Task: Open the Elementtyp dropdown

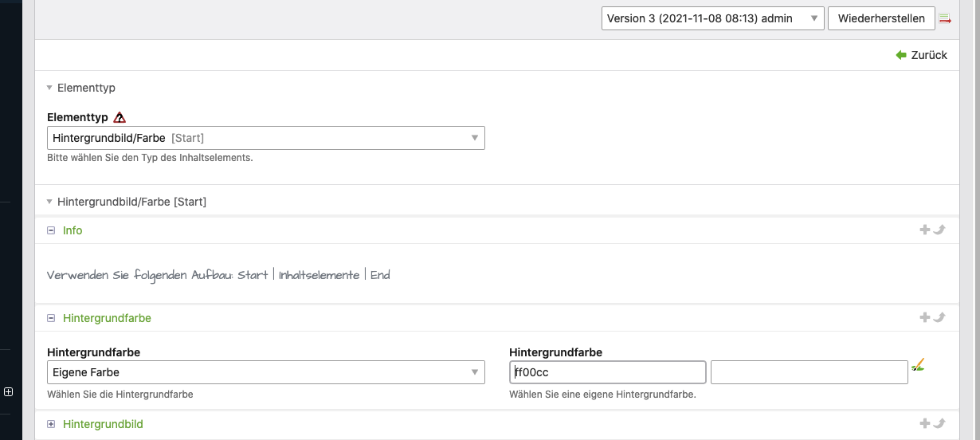Action: click(266, 138)
